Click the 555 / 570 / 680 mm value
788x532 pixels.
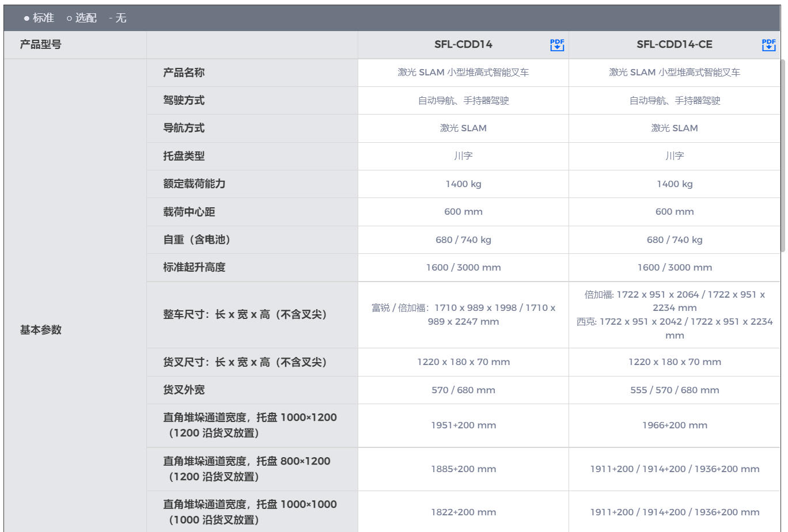click(675, 390)
